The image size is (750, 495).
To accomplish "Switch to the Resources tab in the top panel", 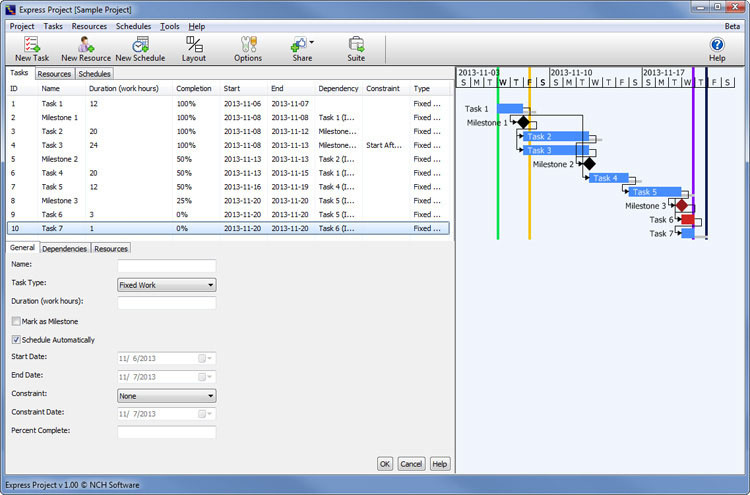I will click(54, 74).
